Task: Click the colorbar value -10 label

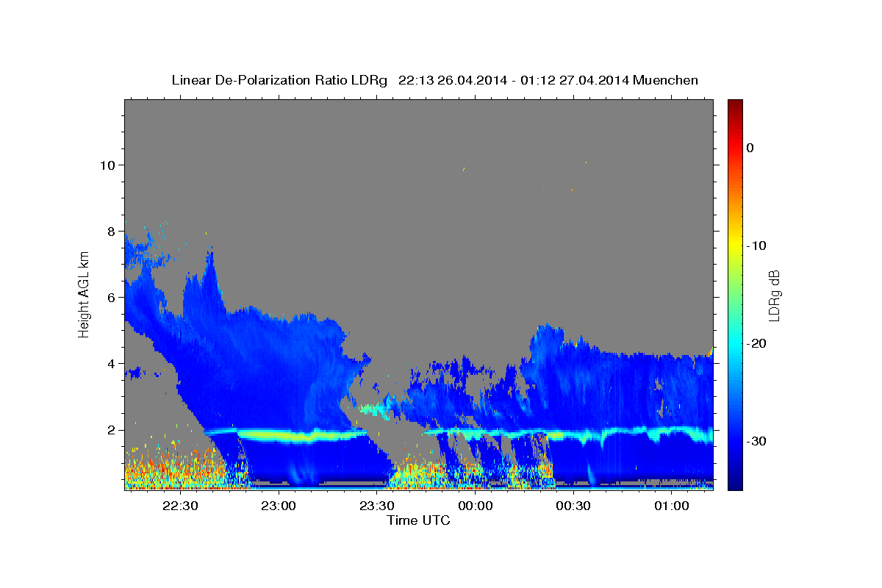Action: pyautogui.click(x=758, y=245)
